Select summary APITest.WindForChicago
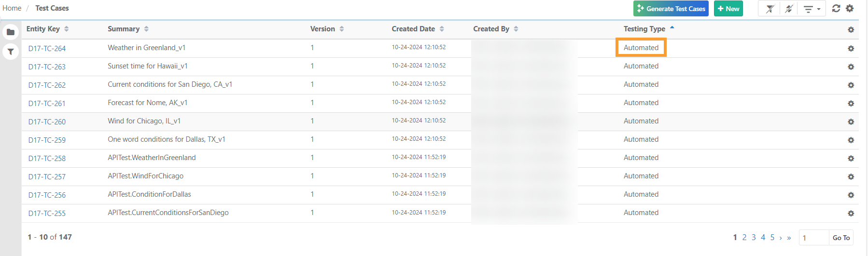Image resolution: width=868 pixels, height=256 pixels. [146, 176]
